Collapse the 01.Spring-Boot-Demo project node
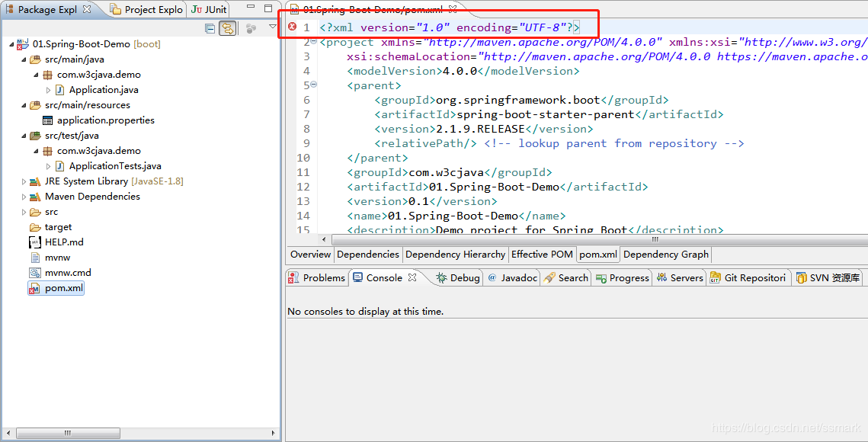 (x=11, y=44)
